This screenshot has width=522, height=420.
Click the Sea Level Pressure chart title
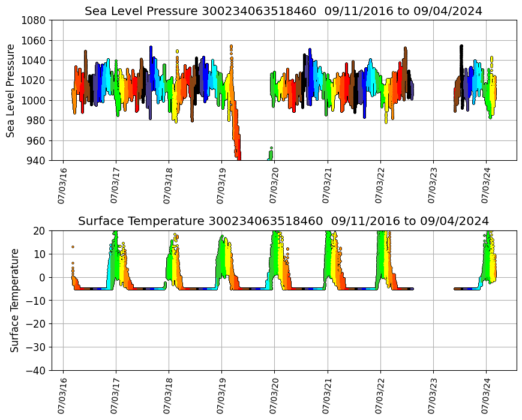pos(283,11)
